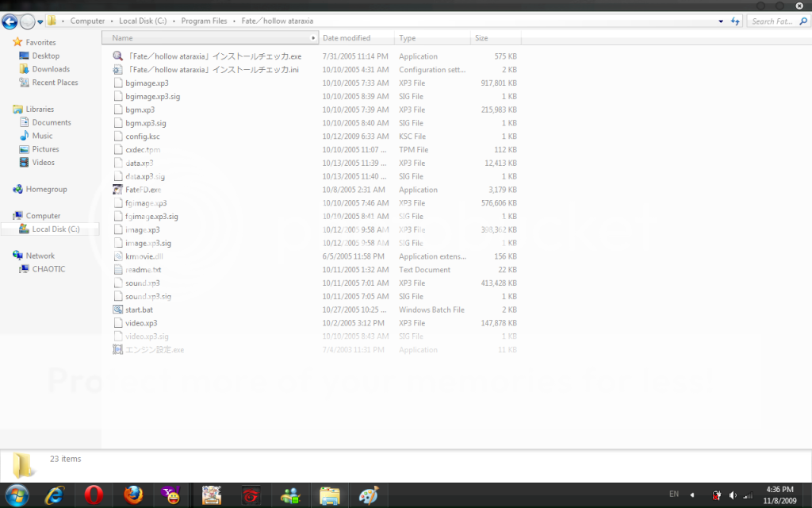Screen dimensions: 812x508
Task: Select the bgm.xp3.sig file
Action: tap(146, 123)
